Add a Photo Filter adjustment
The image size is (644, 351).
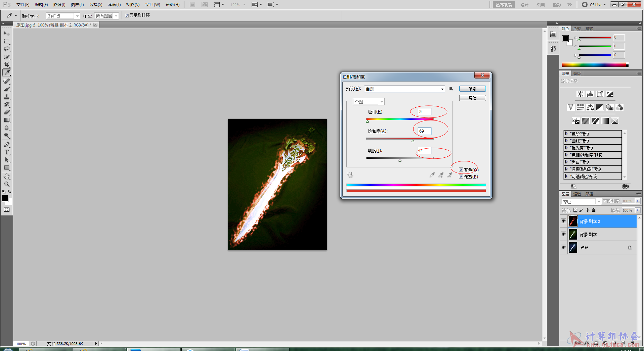609,107
